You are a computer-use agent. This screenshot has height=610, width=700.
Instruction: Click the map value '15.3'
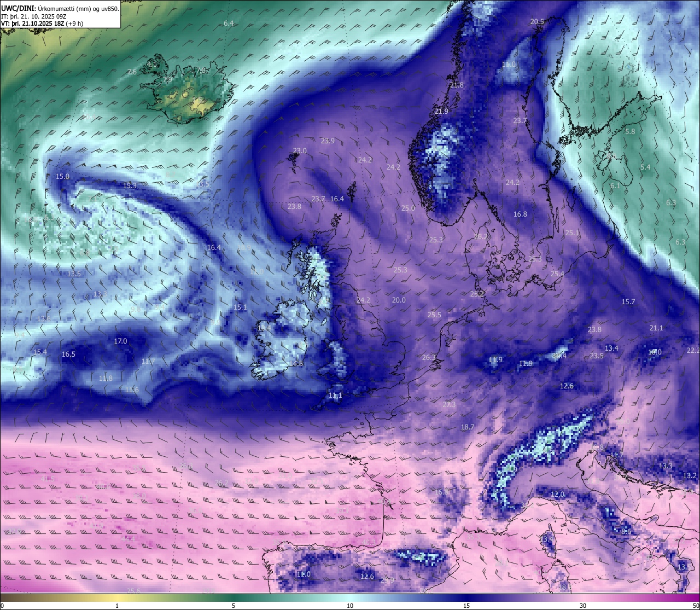130,185
